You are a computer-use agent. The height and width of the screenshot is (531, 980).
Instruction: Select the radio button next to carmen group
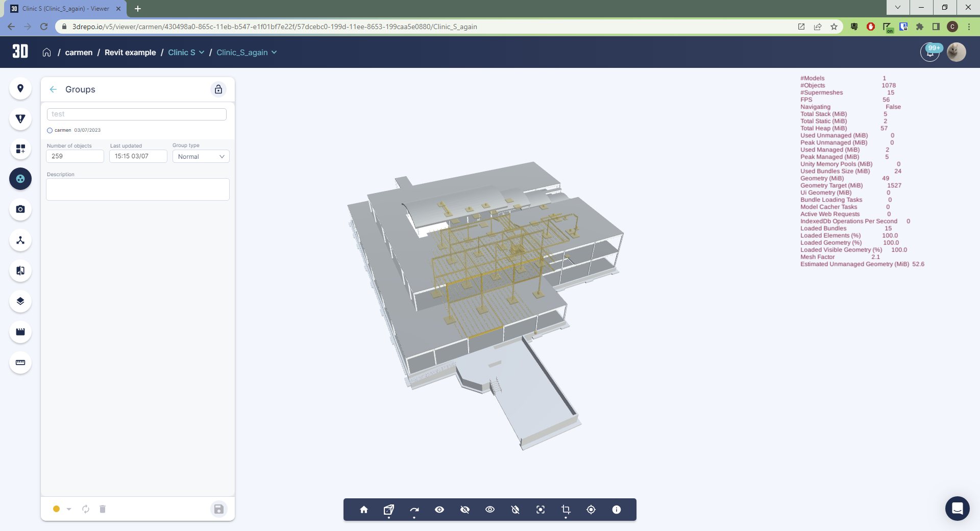click(x=50, y=130)
